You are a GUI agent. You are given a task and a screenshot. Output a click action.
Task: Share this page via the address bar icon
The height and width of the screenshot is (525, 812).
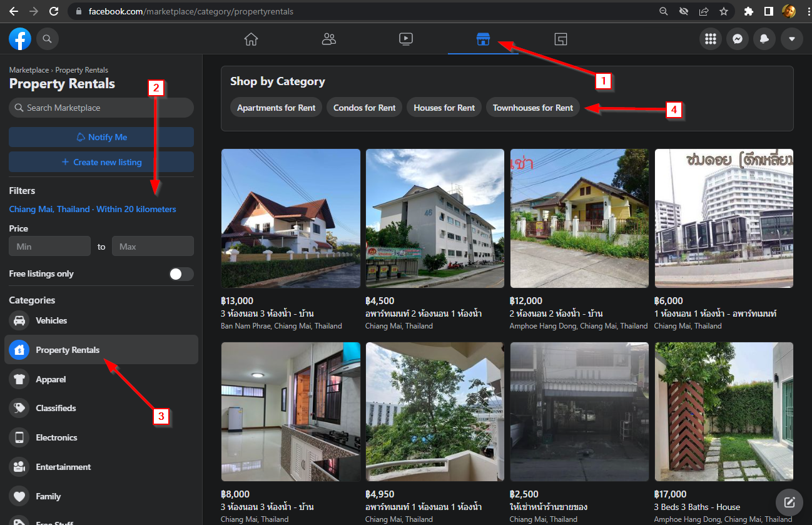(704, 11)
